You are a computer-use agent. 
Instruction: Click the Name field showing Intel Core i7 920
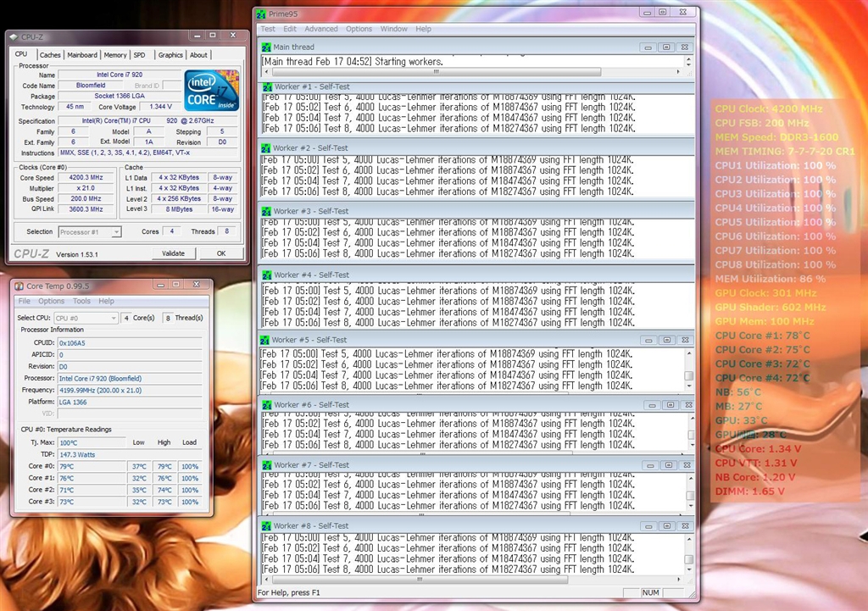click(120, 75)
